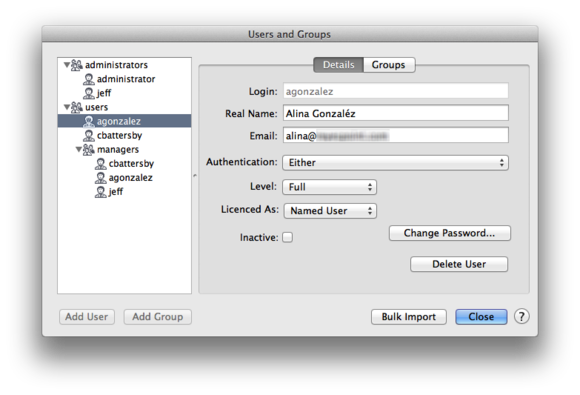Screen dimensions: 580x395
Task: Select the Details tab
Action: 338,65
